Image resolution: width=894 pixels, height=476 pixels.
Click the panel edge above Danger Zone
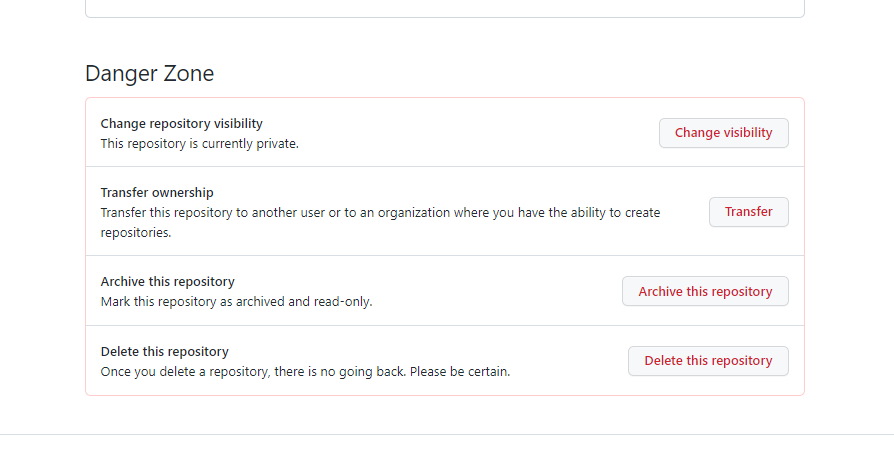pos(444,17)
